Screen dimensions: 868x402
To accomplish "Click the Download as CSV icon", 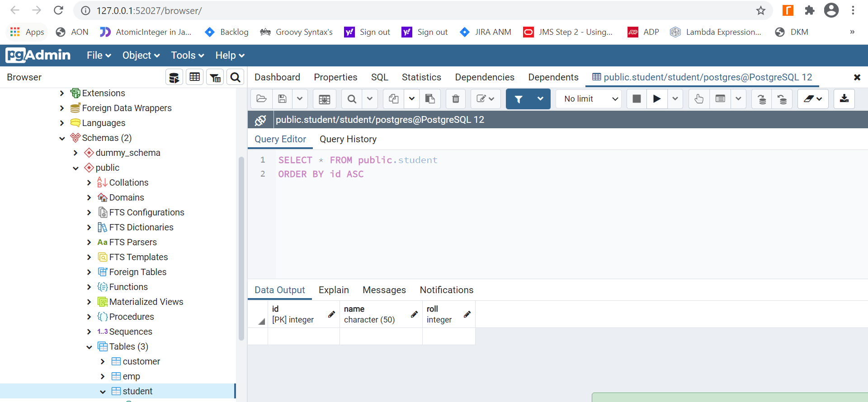I will click(x=844, y=99).
